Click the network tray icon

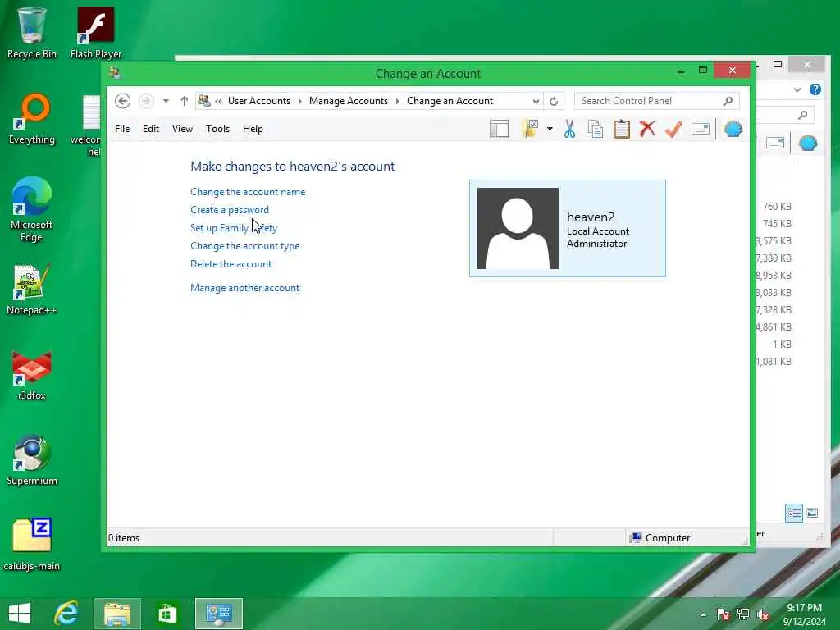[x=743, y=614]
